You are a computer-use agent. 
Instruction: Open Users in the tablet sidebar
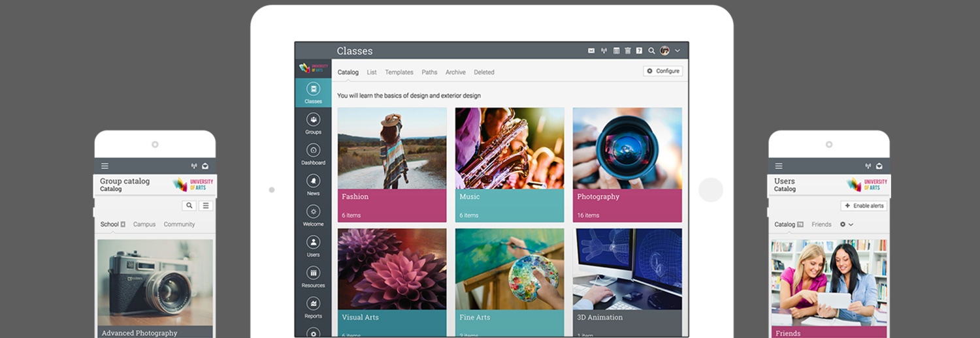pos(313,246)
